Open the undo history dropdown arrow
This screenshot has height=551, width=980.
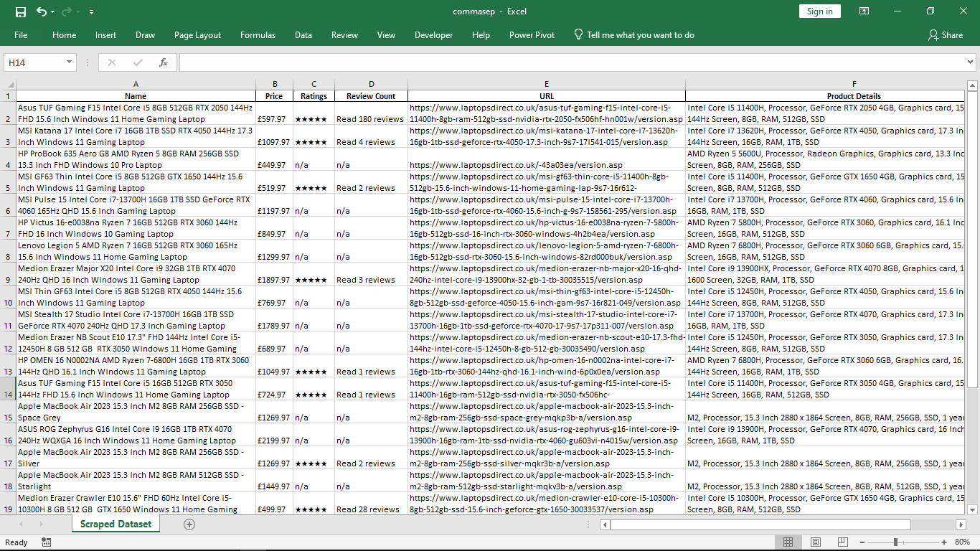(x=54, y=12)
